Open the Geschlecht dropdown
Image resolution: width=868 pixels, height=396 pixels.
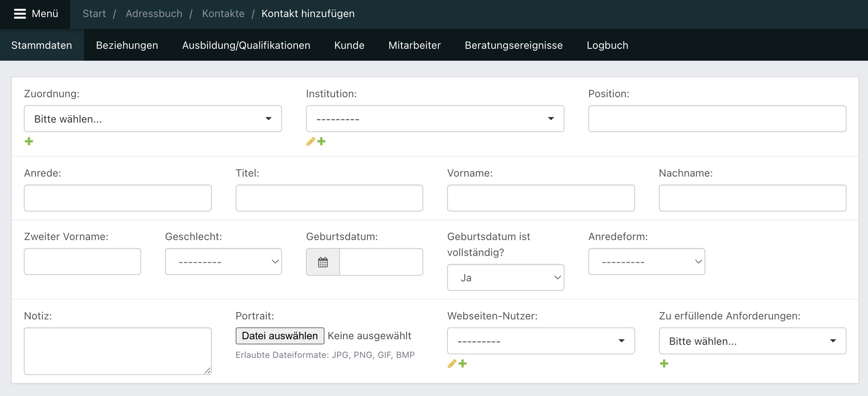pyautogui.click(x=223, y=261)
